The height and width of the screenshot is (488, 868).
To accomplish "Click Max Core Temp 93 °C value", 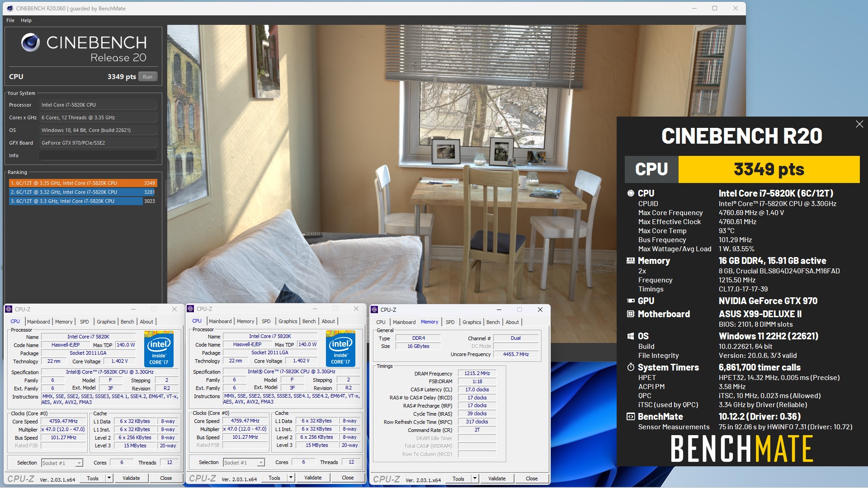I will point(726,231).
